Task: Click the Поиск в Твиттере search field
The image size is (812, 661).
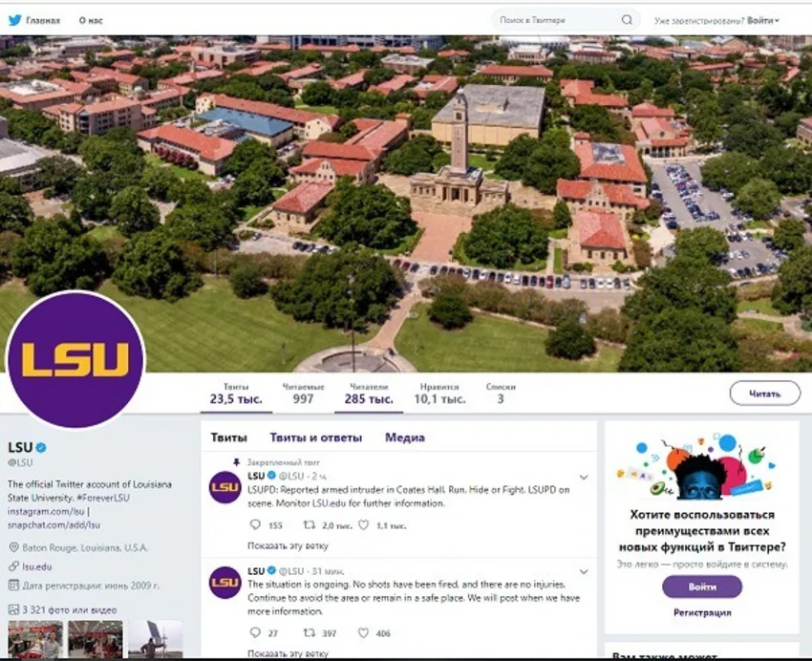Action: (557, 20)
